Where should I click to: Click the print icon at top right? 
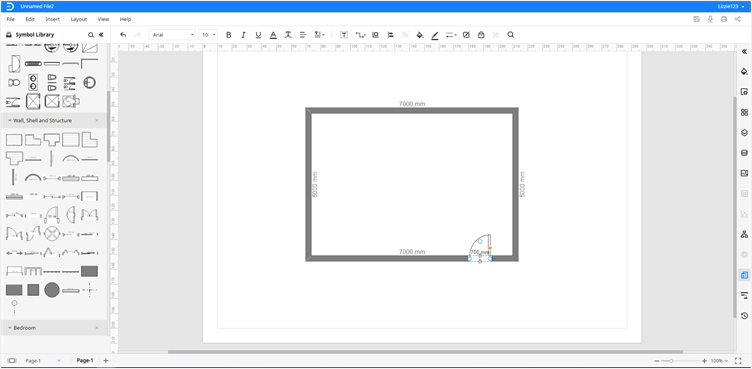[724, 19]
